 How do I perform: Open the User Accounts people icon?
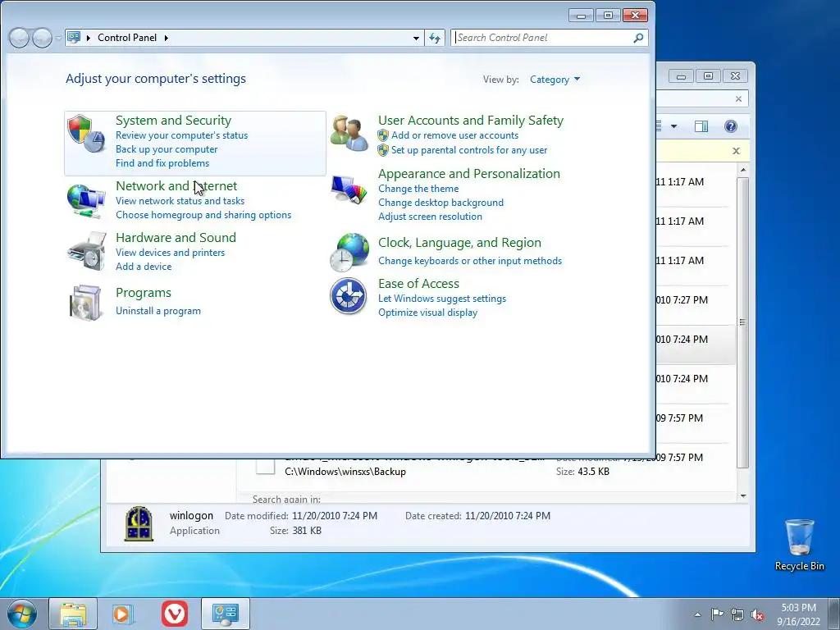point(349,134)
